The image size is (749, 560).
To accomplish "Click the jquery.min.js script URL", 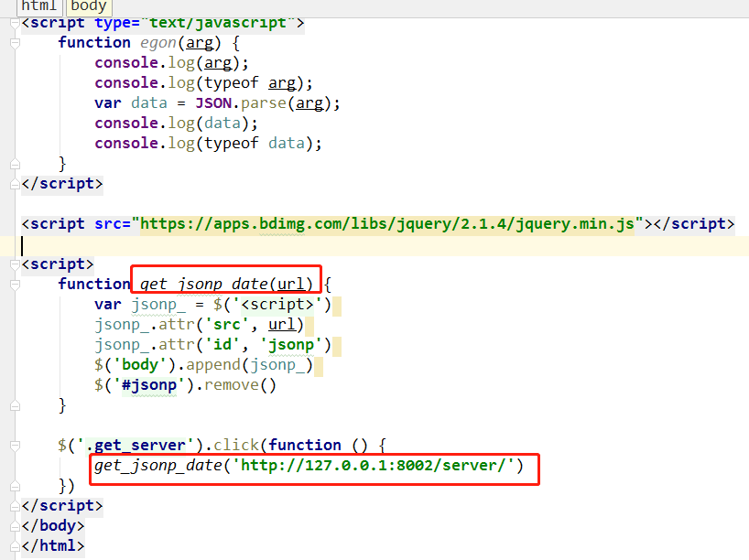I will coord(387,224).
